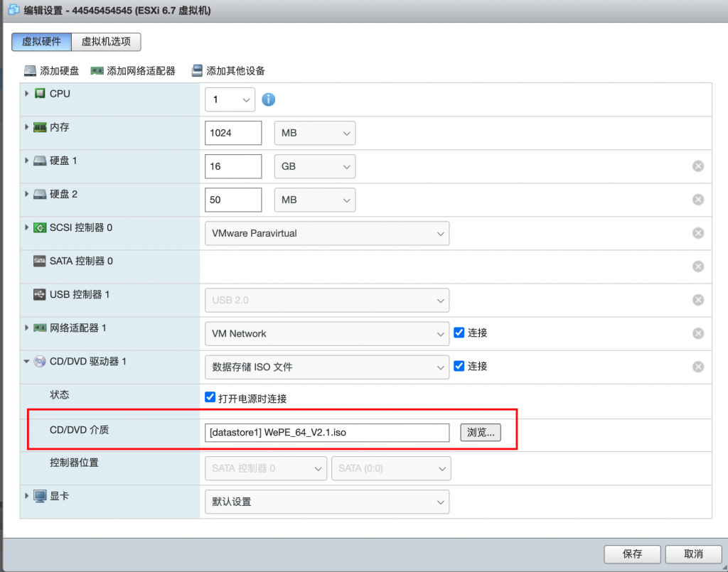Remove 硬盘 2 with its X icon
Image resolution: width=728 pixels, height=572 pixels.
[x=698, y=200]
